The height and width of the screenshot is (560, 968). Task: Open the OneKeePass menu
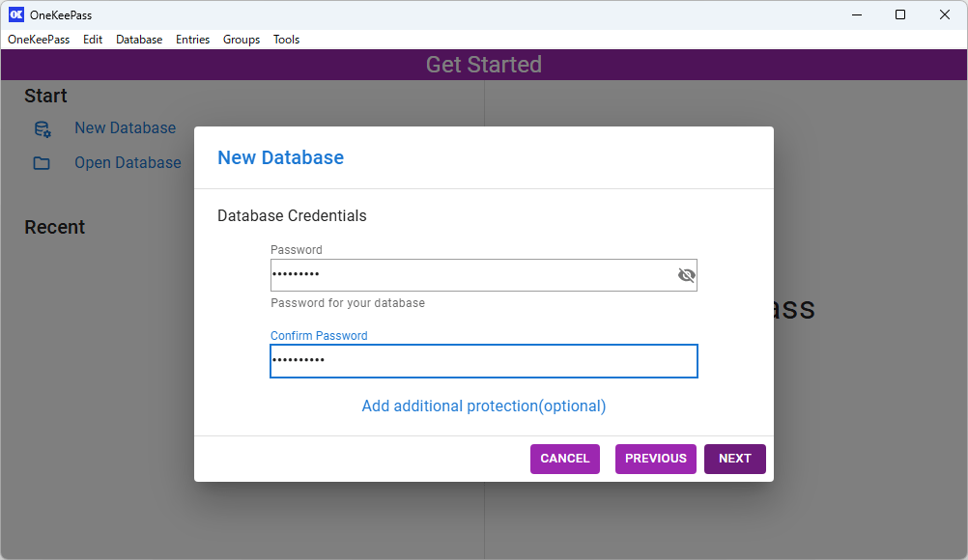click(39, 40)
